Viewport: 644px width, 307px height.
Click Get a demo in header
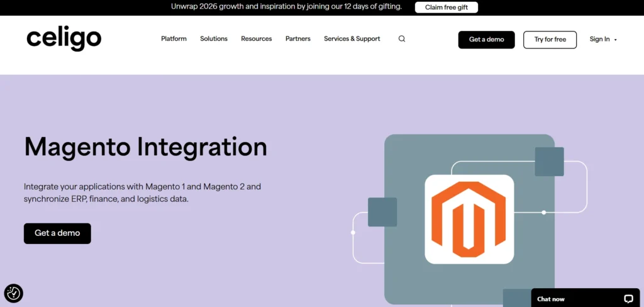point(486,40)
